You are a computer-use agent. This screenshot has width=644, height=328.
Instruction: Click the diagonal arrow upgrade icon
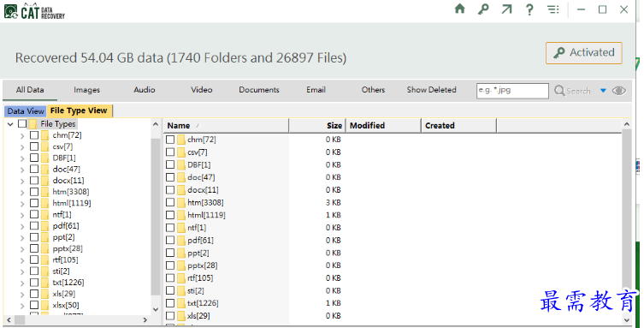(506, 9)
